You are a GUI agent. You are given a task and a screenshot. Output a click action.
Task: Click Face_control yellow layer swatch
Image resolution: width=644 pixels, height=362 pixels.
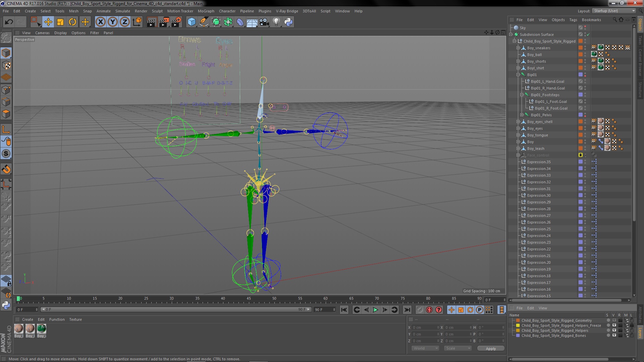click(581, 155)
